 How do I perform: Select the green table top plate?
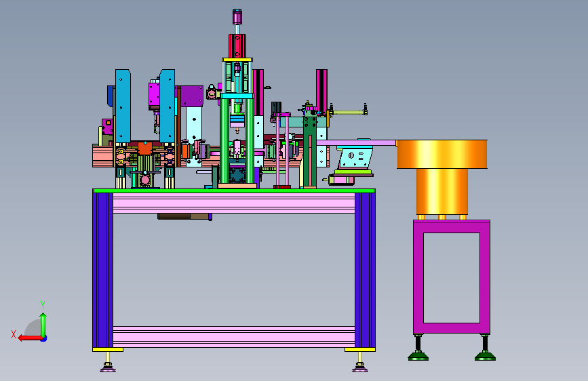click(x=233, y=191)
